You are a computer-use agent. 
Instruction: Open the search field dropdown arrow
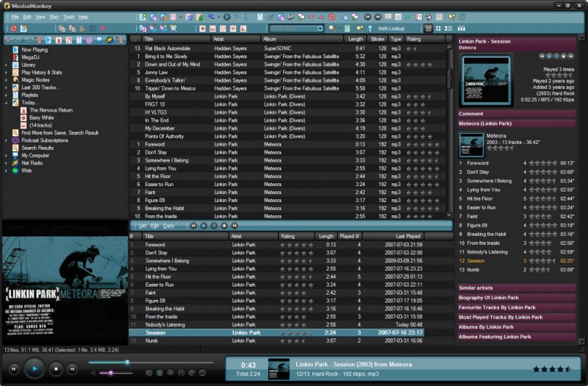click(320, 29)
